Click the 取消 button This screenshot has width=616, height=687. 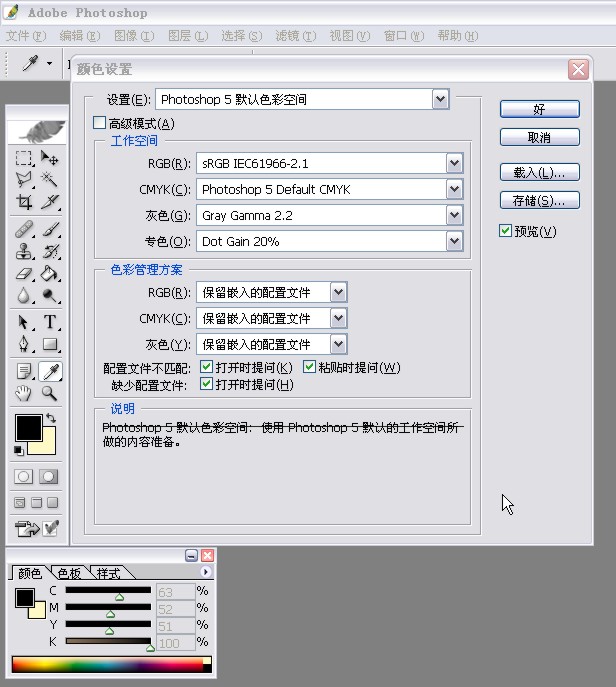539,137
